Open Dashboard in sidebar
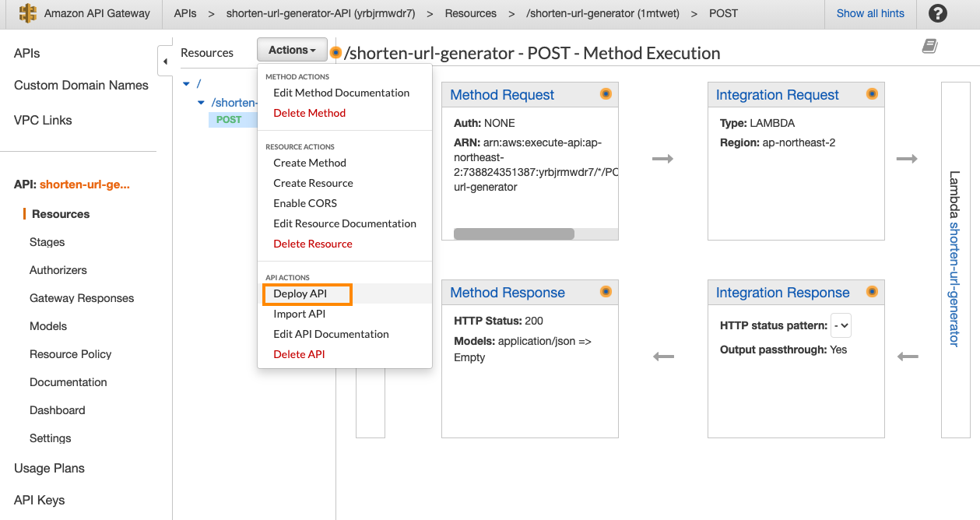This screenshot has width=980, height=520. pos(58,410)
